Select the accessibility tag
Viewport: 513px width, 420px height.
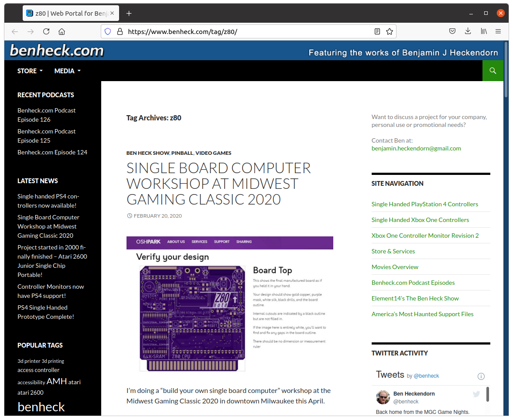pos(31,382)
